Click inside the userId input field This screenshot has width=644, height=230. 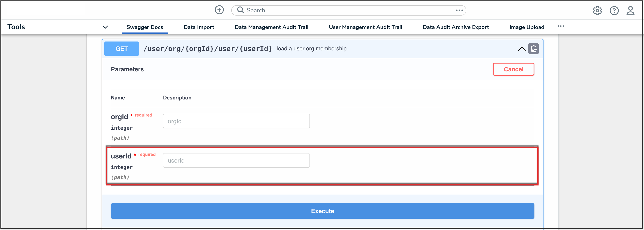point(236,160)
